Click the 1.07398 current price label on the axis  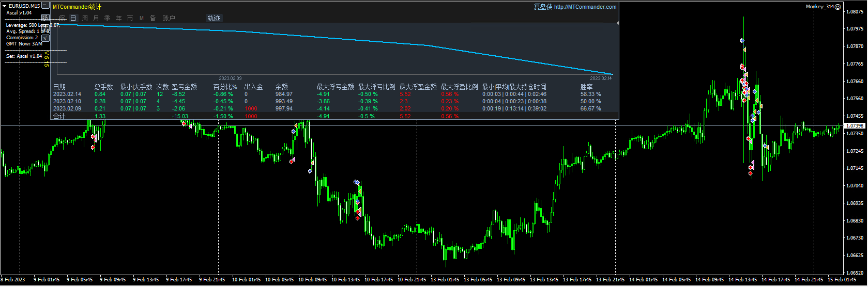click(855, 126)
